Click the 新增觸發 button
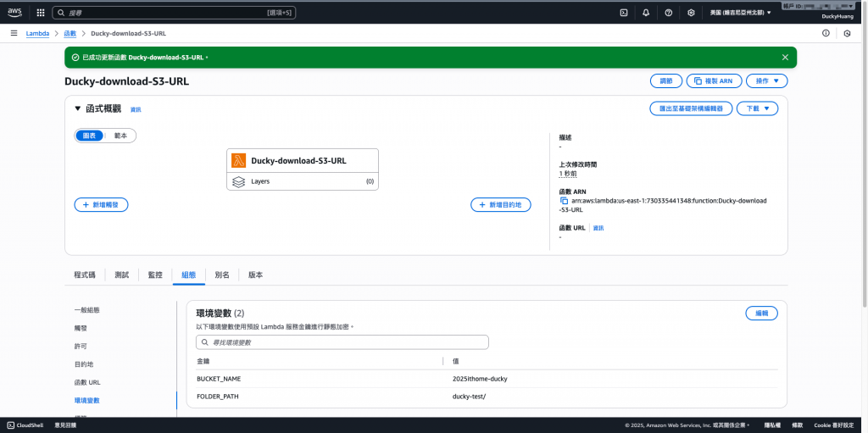This screenshot has width=868, height=433. click(102, 205)
